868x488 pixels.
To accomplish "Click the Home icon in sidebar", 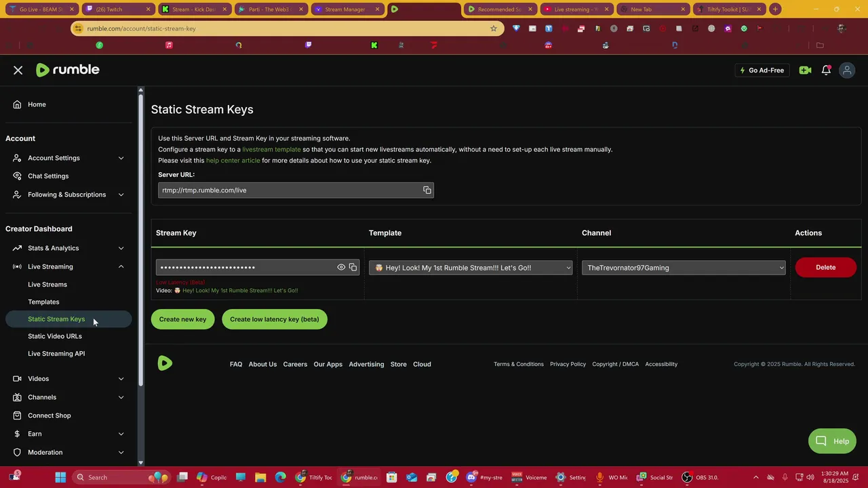I will point(17,104).
